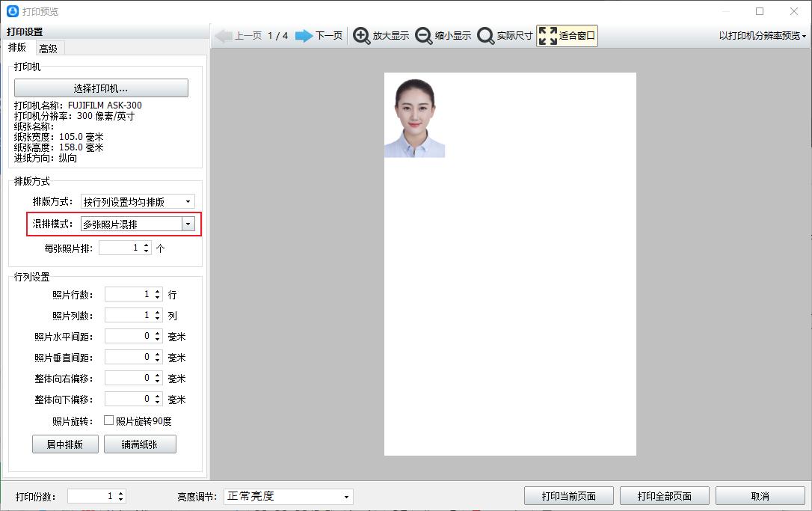Select the 缩小显示 zoom out magnifier icon

[424, 35]
